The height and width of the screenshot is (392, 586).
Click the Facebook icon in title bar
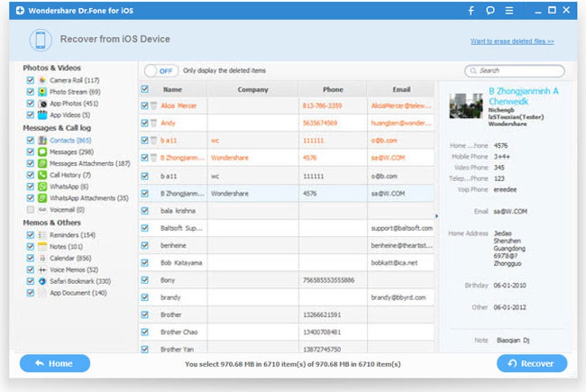click(470, 11)
